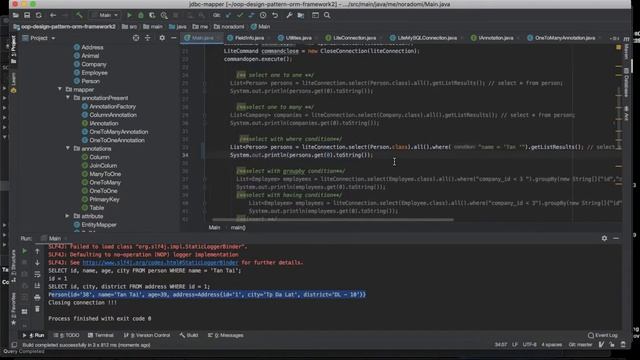640x360 pixels.
Task: Click the horizontal scrollbar in editor
Action: [333, 220]
